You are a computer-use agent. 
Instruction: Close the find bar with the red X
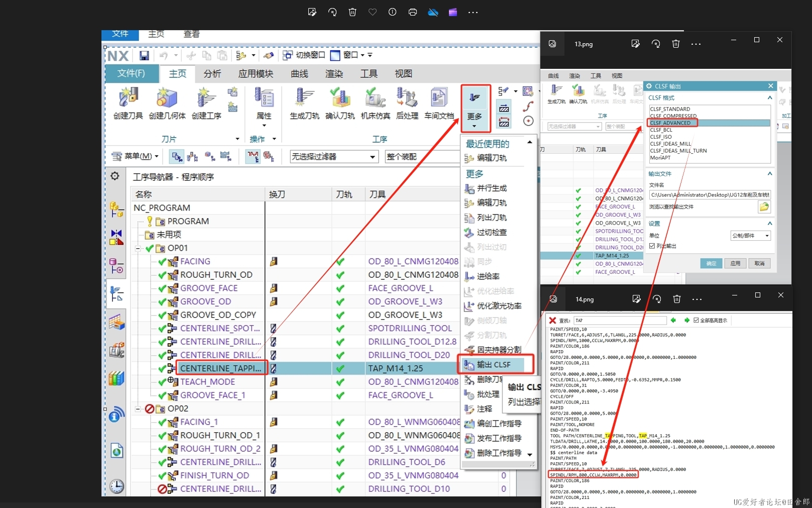tap(552, 321)
